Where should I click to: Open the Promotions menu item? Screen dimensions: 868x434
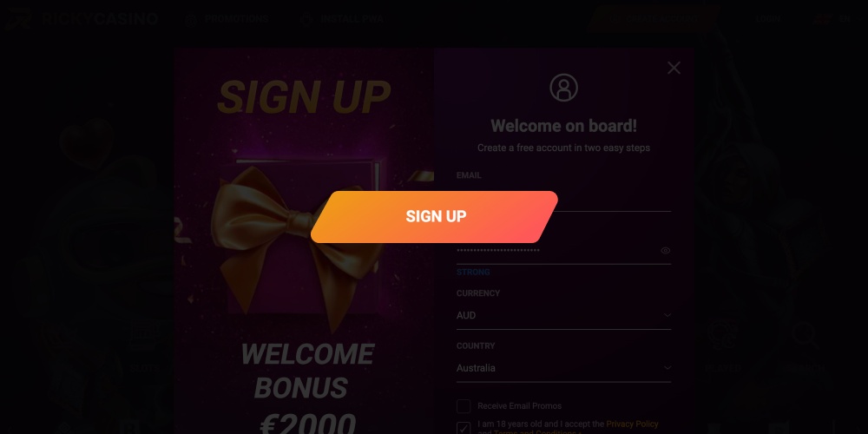[236, 19]
